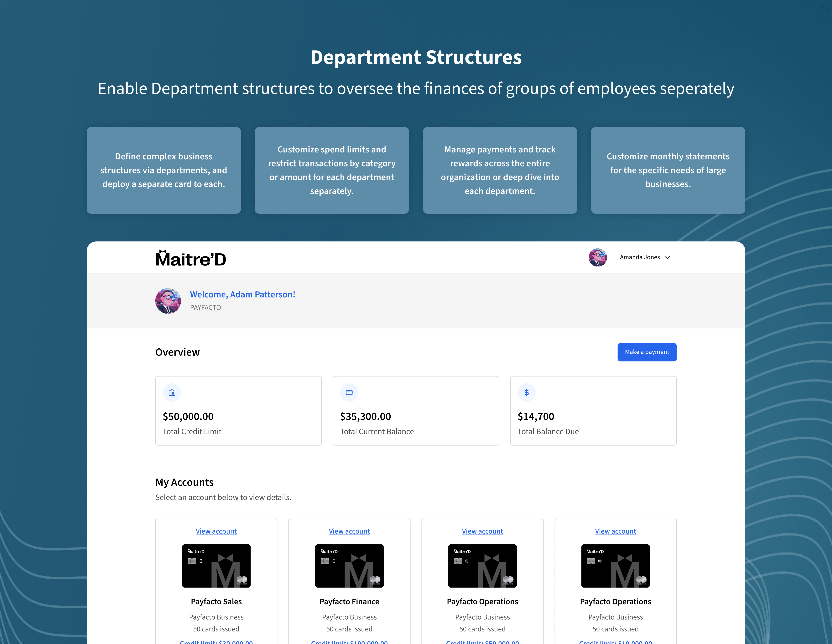Follow View account link for third Payfacto Operations
Viewport: 832px width, 644px height.
point(482,531)
